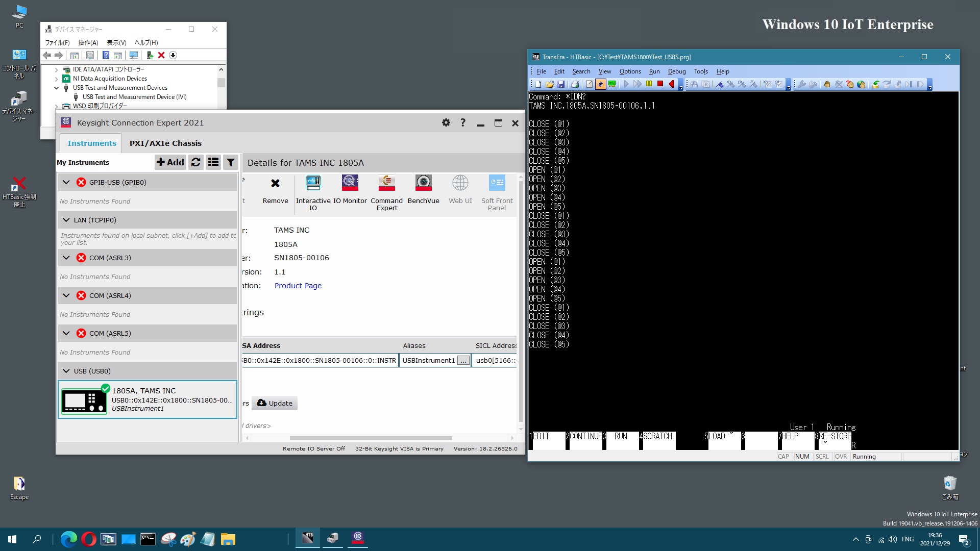980x551 pixels.
Task: Expand NI Data Acquisition Devices node
Action: (x=56, y=79)
